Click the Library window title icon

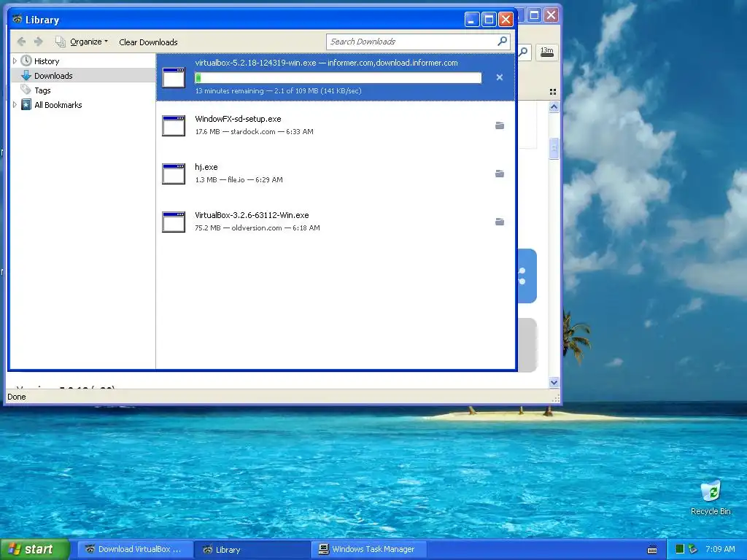tap(18, 20)
